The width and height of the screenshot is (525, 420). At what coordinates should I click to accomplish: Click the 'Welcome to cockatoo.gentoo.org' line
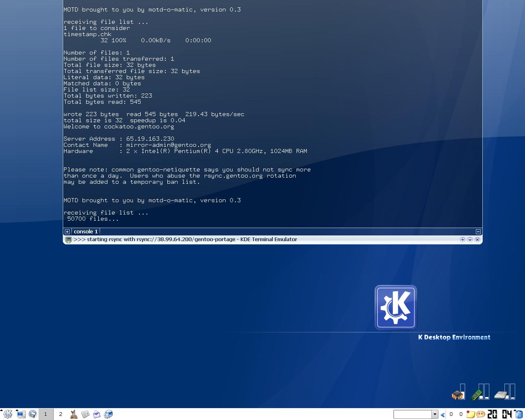119,127
